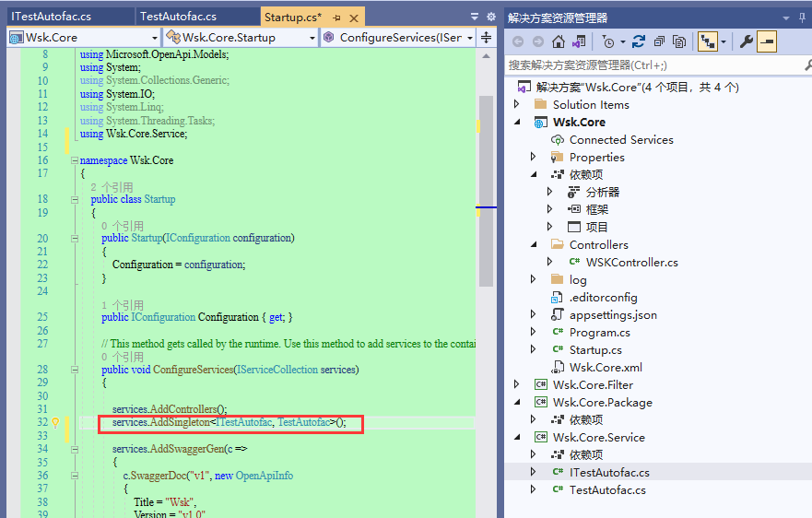The height and width of the screenshot is (518, 812).
Task: Click the Forward navigation arrow in Solution Explorer
Action: click(x=538, y=41)
